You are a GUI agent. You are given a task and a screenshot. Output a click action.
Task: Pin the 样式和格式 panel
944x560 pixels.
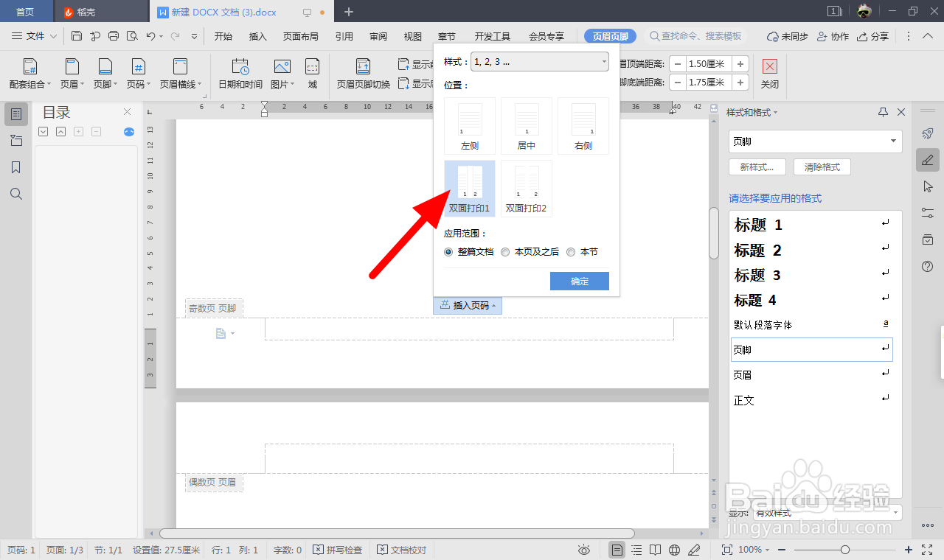[884, 112]
